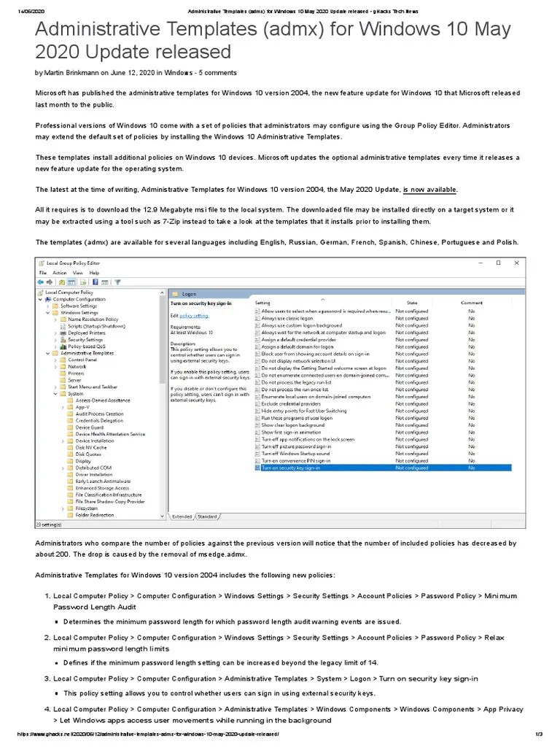Collapse the Administrative Templates node
The image size is (560, 747).
(48, 354)
